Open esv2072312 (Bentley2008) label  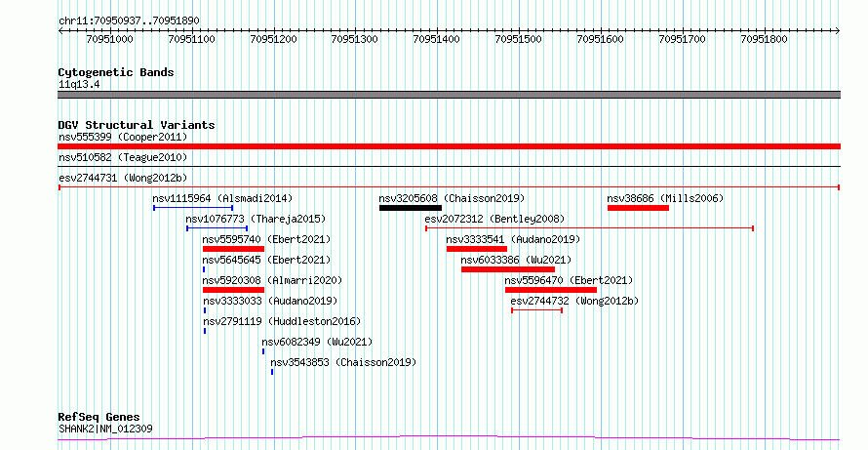494,219
